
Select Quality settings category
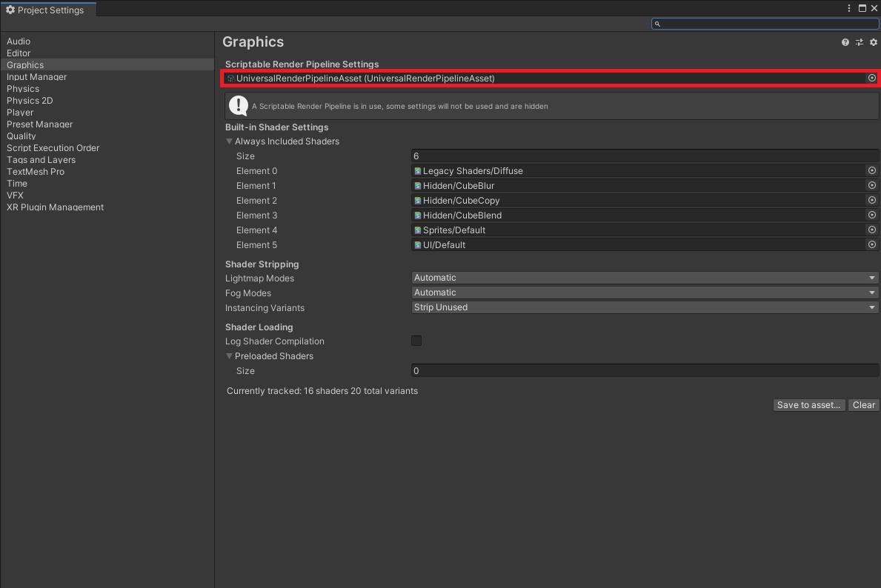[x=107, y=136]
